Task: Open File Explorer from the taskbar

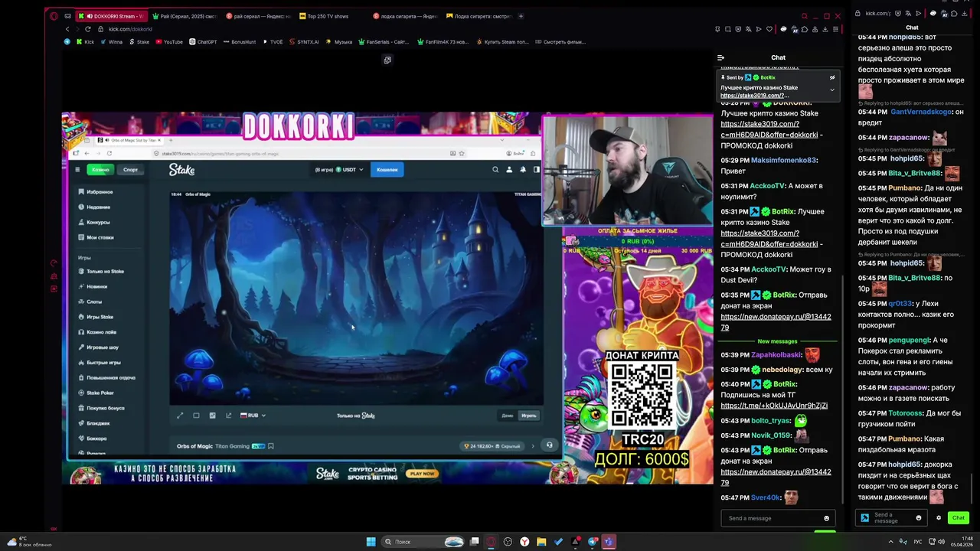Action: (x=541, y=542)
